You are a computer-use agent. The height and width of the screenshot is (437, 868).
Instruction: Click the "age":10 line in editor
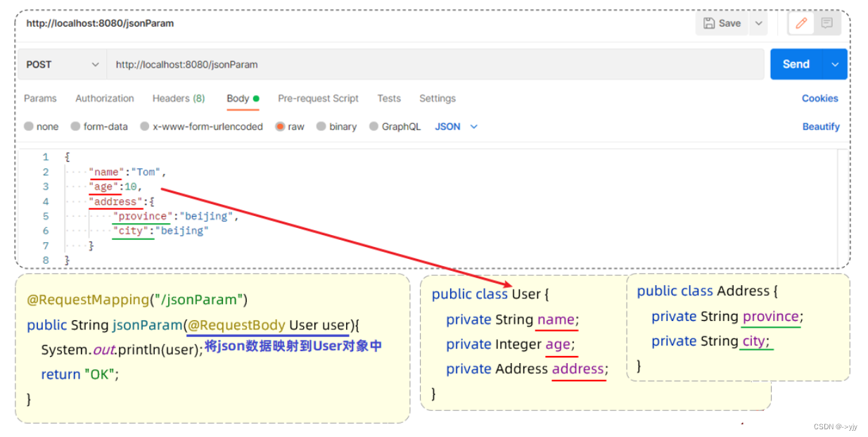[x=115, y=186]
